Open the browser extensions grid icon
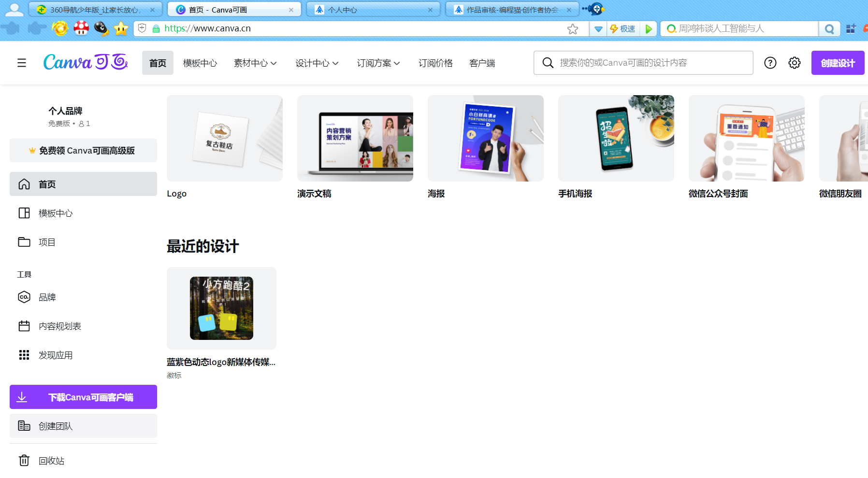 click(851, 29)
